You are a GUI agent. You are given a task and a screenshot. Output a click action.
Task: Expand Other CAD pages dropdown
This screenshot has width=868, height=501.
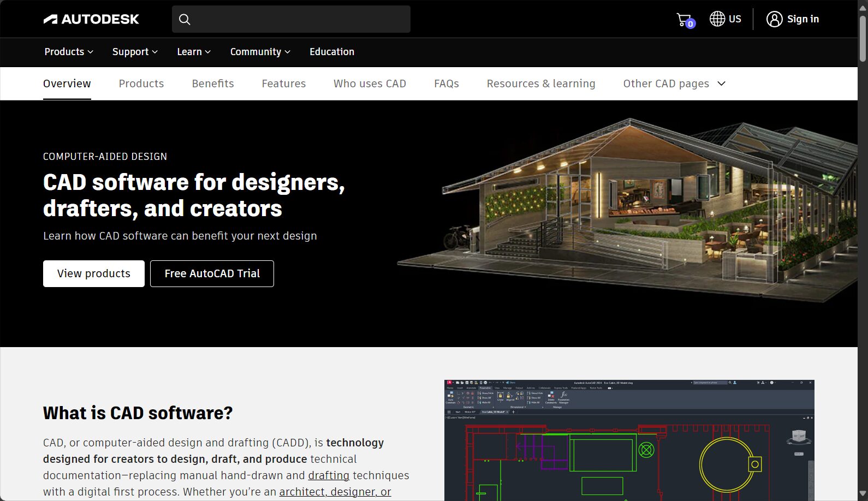point(674,83)
